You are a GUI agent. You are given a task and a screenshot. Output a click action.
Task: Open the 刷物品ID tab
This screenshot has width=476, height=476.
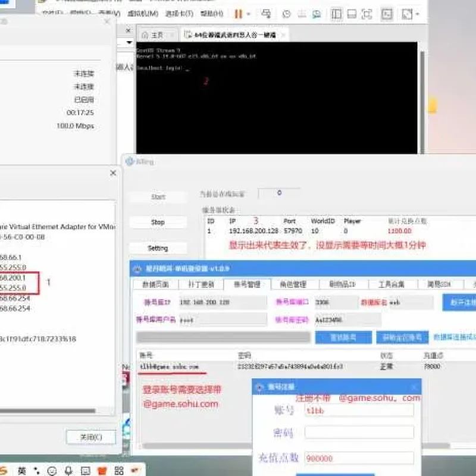click(343, 284)
